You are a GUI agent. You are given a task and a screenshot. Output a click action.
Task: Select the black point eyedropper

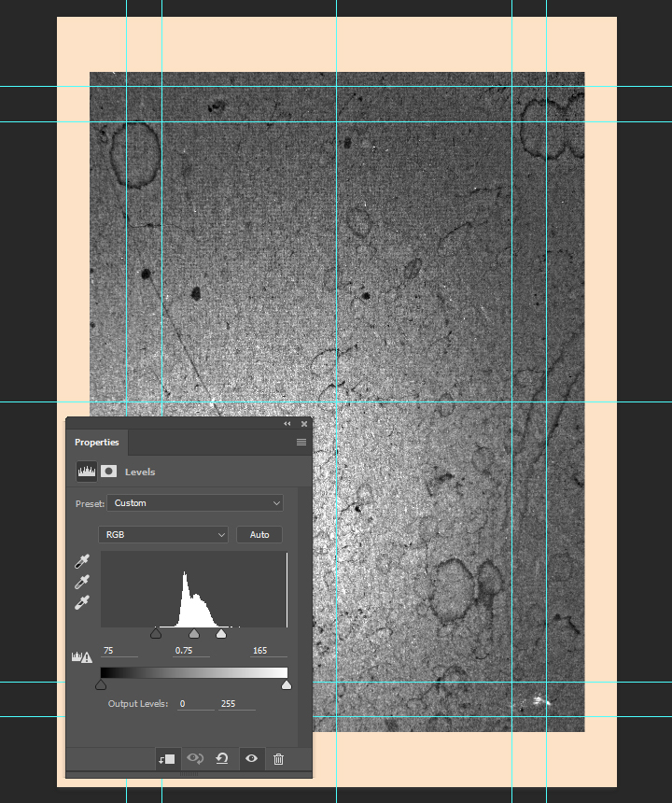(x=82, y=561)
